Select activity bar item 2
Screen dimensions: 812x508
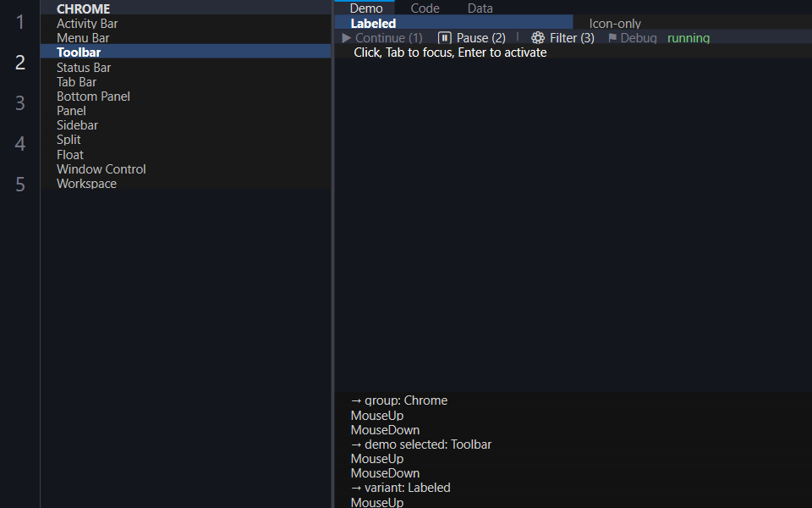pos(20,62)
